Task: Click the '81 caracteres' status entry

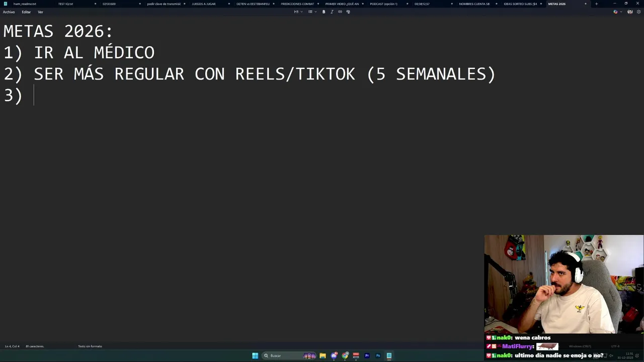Action: (x=35, y=346)
